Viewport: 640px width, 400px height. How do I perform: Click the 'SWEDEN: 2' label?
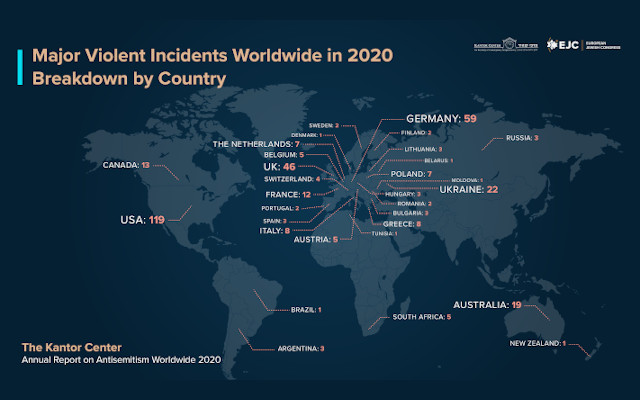(324, 126)
